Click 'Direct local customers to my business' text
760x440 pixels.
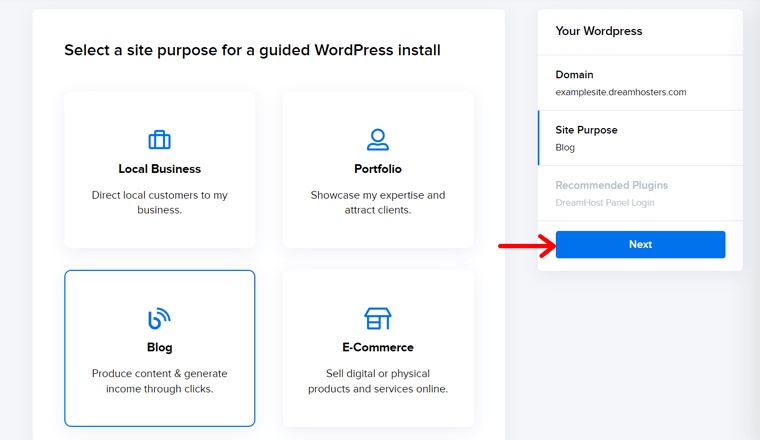point(159,203)
